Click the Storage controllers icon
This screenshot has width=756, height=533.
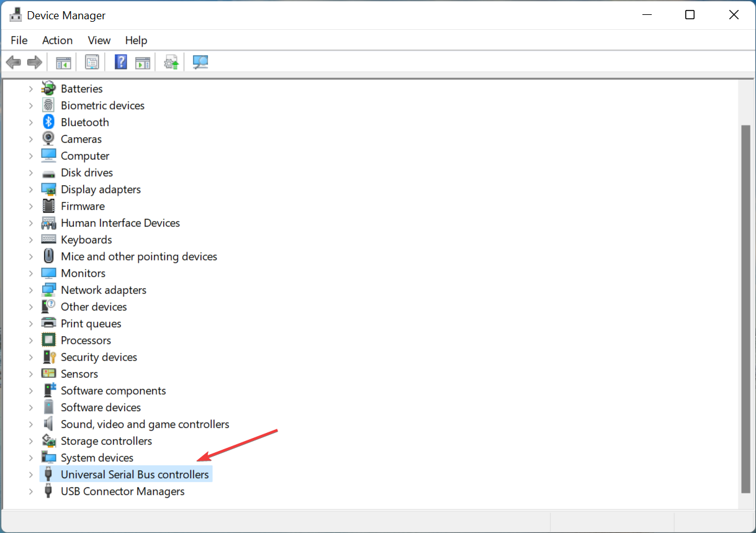[x=48, y=441]
